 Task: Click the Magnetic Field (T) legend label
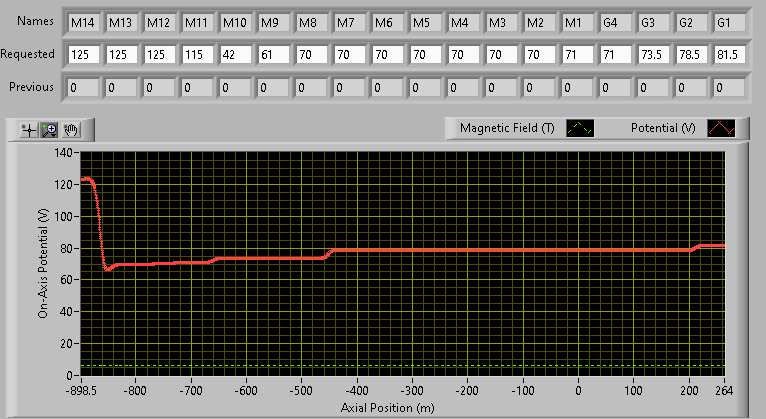click(508, 128)
